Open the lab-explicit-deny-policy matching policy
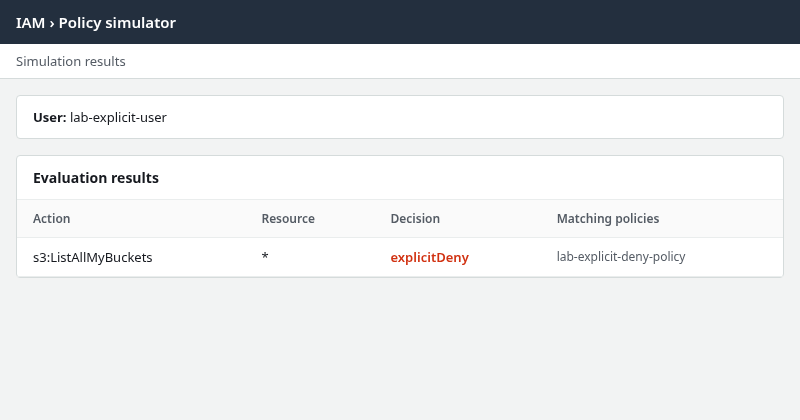The image size is (800, 420). pyautogui.click(x=621, y=257)
